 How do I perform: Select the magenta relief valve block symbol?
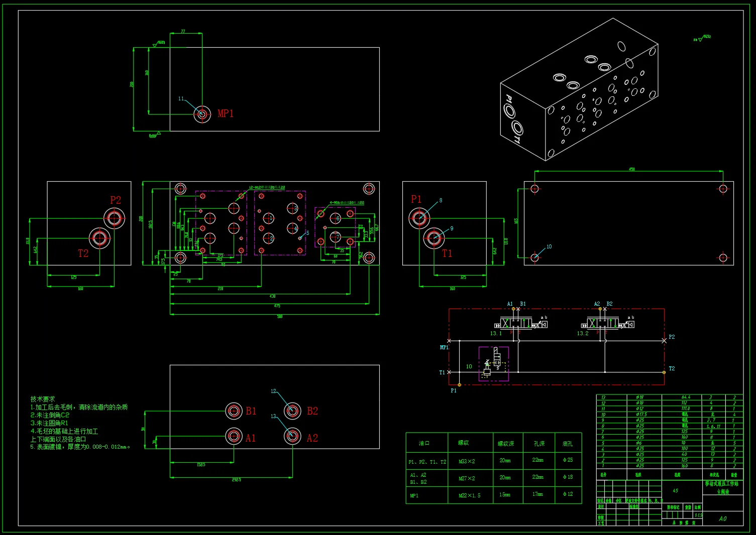pos(494,364)
